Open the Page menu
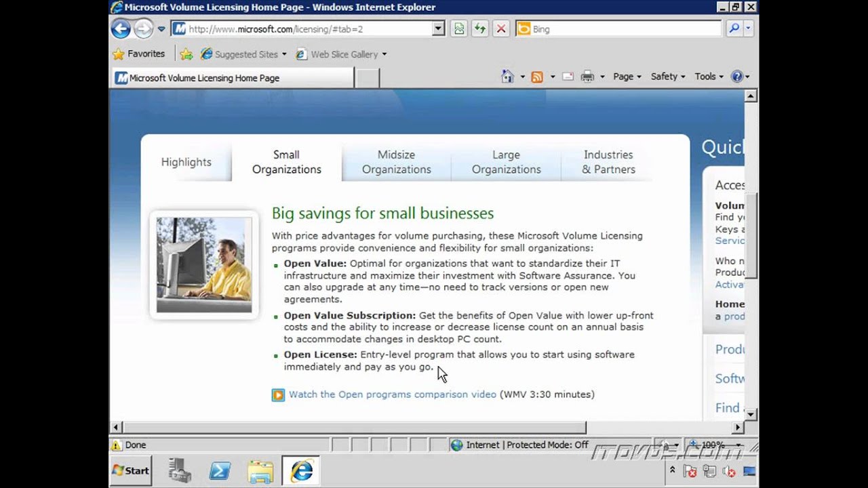 (627, 77)
